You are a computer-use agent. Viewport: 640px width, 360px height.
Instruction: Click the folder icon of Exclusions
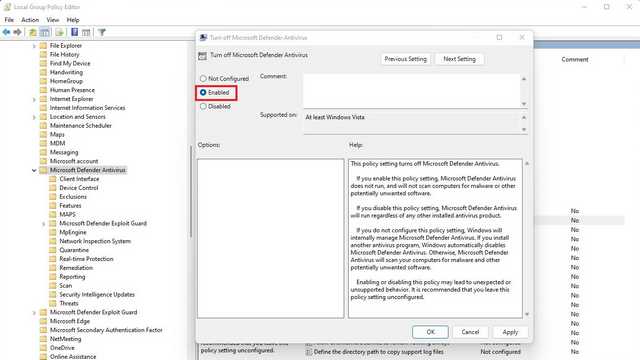point(53,197)
